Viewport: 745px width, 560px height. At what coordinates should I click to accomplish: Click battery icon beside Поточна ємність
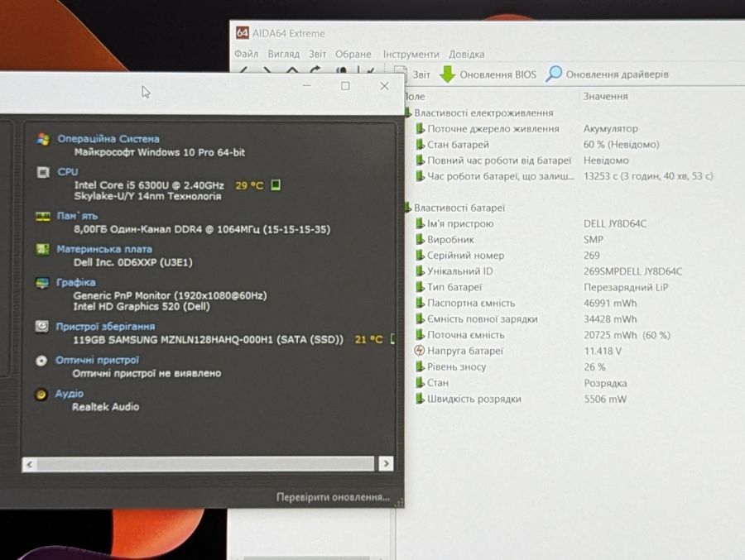pyautogui.click(x=420, y=335)
